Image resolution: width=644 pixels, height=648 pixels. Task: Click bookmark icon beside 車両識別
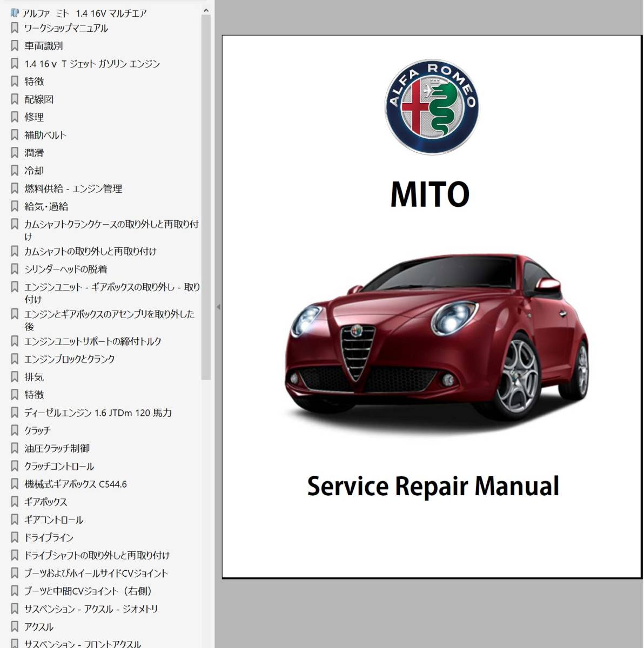15,46
